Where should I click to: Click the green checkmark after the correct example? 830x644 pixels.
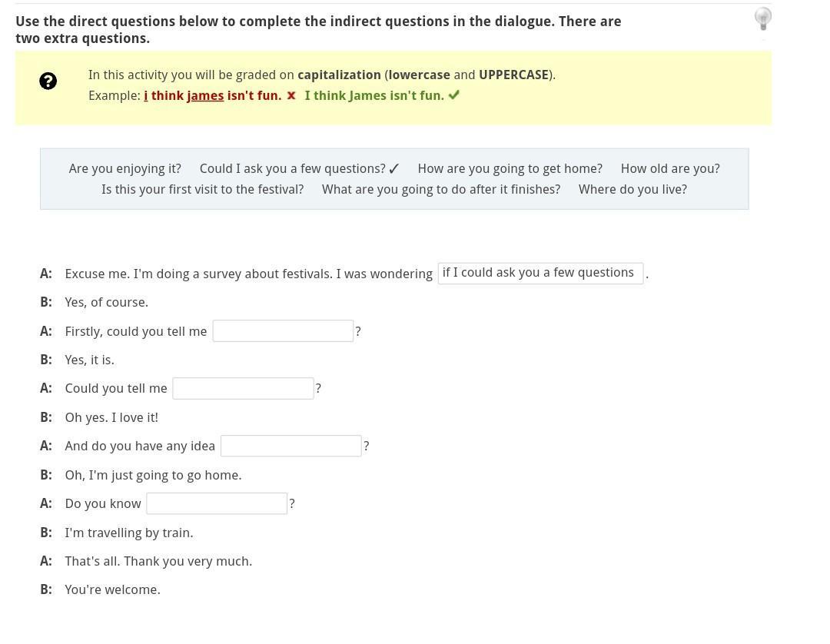(x=454, y=95)
